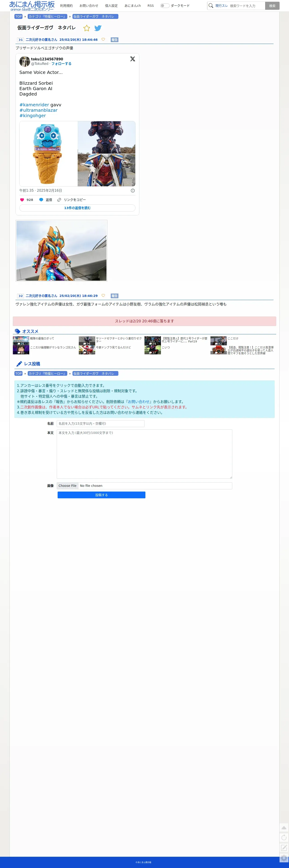Open 利用規約 in header menu

pos(66,6)
